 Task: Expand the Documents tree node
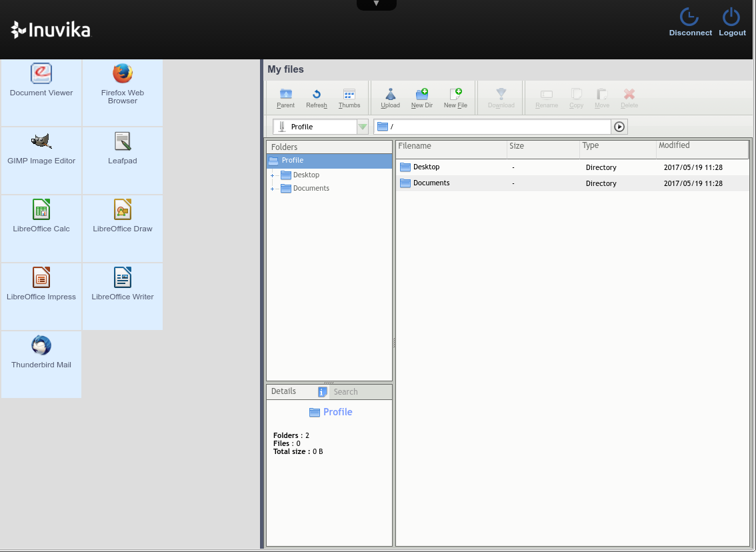273,189
